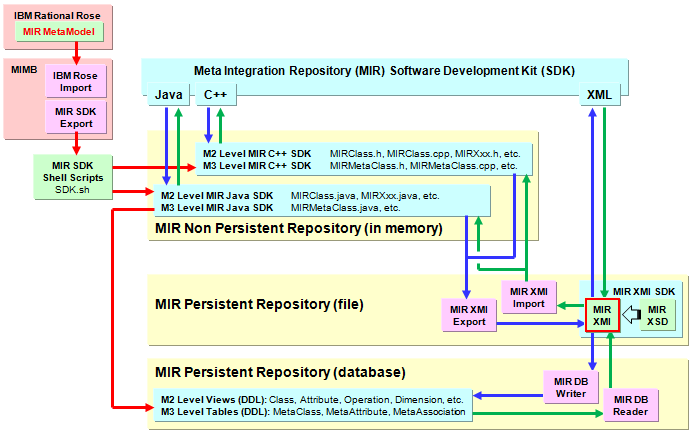
Task: Click the MIR SDK Shell Scripts box
Action: 73,177
